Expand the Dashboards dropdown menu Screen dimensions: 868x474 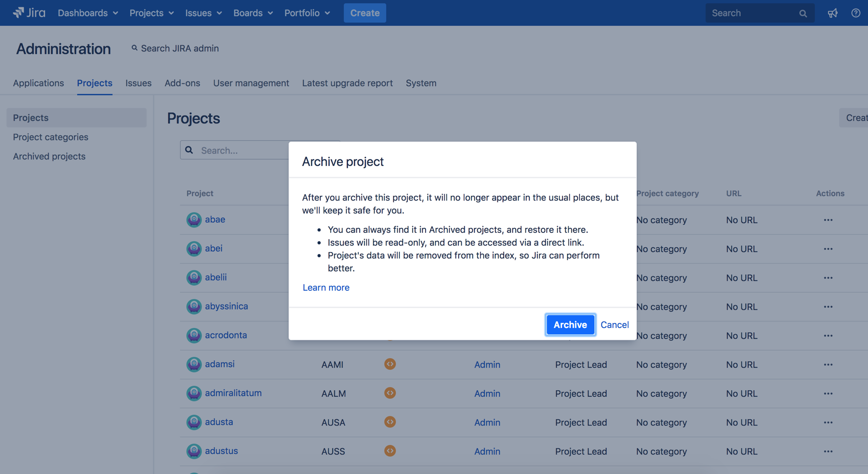point(88,13)
